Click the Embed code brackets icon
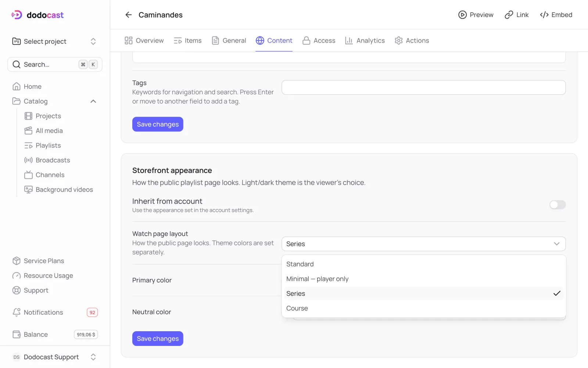Screen dimensions: 588x368 click(544, 15)
